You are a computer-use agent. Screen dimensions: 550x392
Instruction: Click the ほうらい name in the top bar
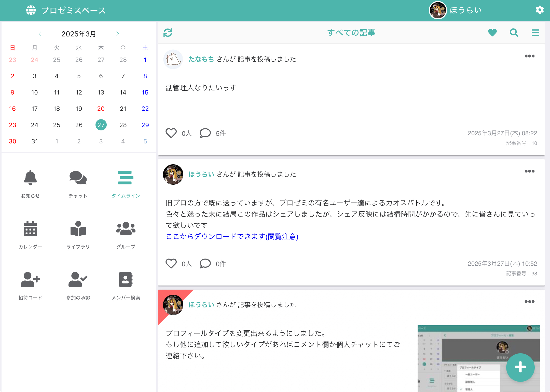pyautogui.click(x=466, y=10)
